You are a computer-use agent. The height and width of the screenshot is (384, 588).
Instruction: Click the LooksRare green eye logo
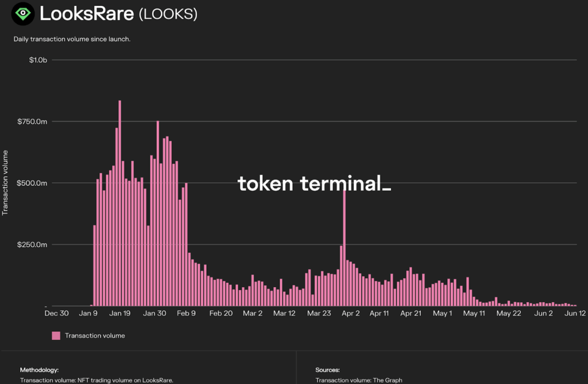[23, 13]
